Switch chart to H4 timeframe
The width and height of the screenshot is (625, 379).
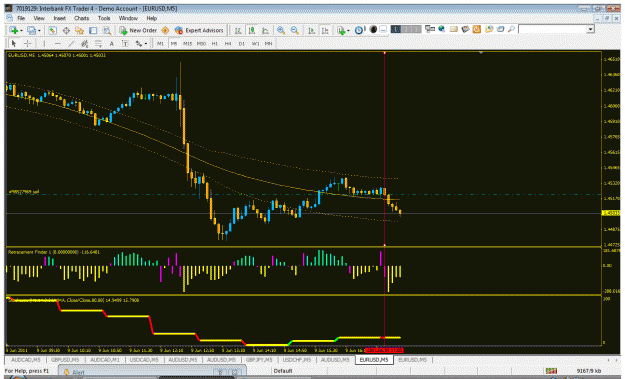click(x=228, y=43)
